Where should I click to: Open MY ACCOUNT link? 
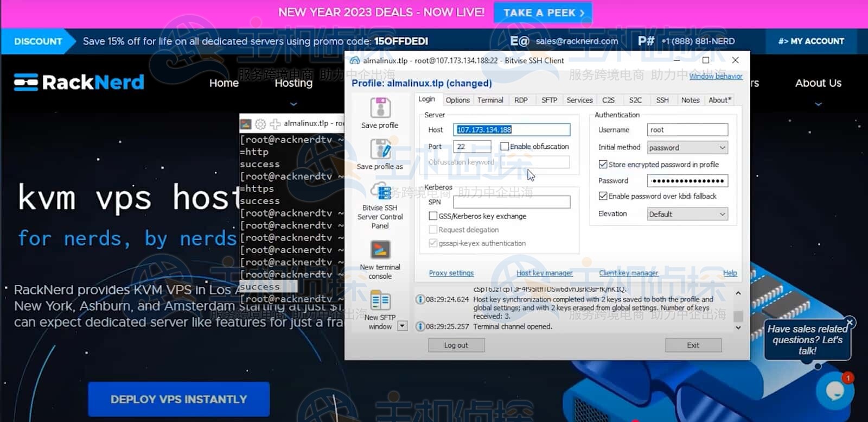pos(811,41)
